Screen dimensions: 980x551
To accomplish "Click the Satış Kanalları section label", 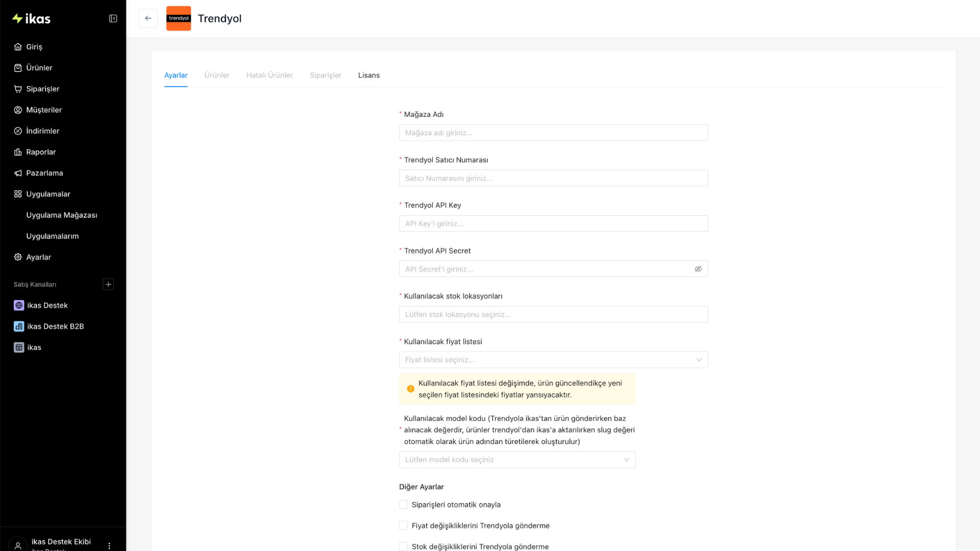I will click(x=35, y=285).
